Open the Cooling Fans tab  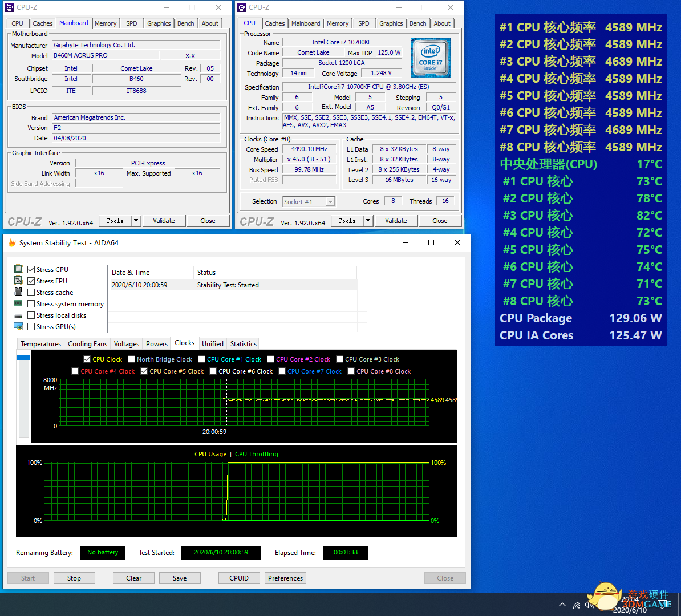pyautogui.click(x=87, y=343)
